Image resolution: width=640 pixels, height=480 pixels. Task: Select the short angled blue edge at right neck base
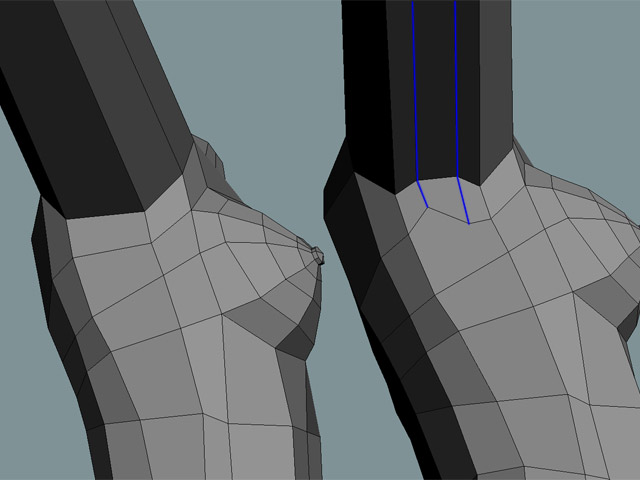coord(464,201)
